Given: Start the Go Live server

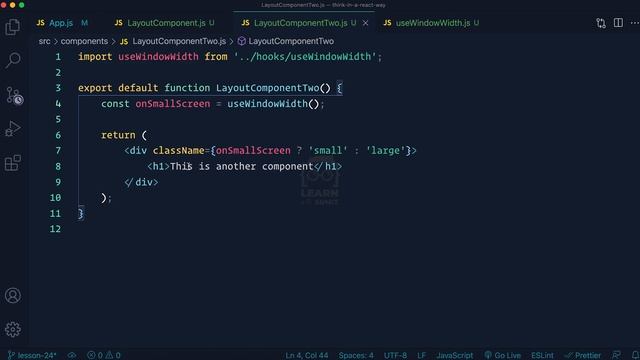Looking at the screenshot, I should [502, 355].
